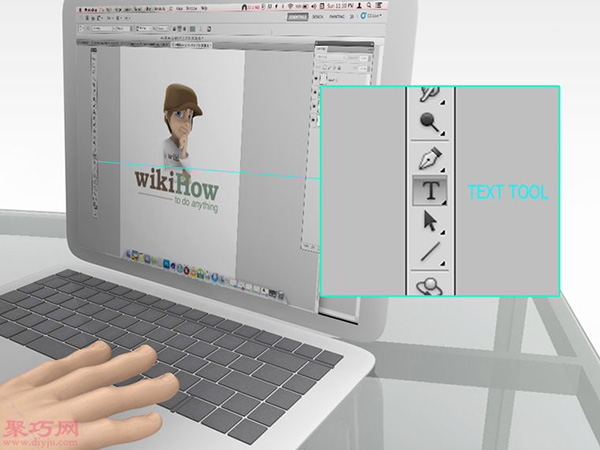Screen dimensions: 600x450
Task: Click the green text color swatch in the options bar
Action: 192,29
